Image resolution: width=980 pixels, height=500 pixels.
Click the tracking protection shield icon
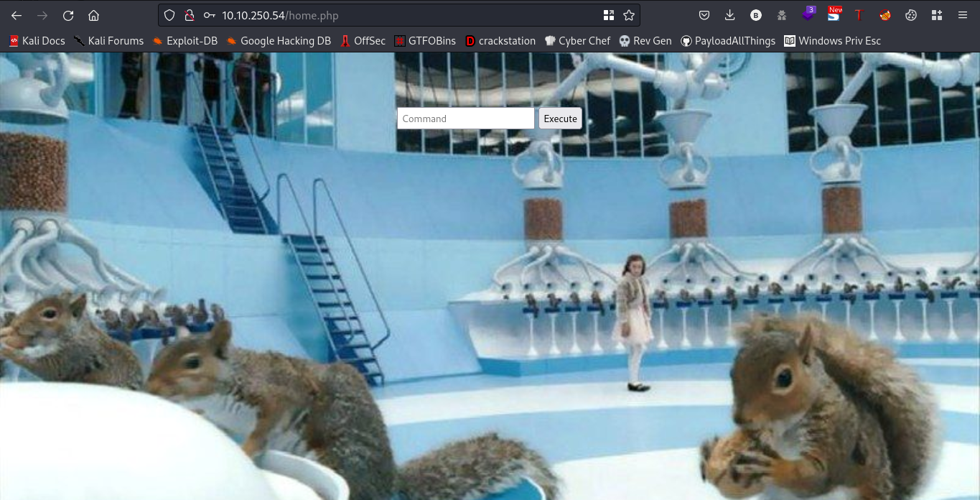169,15
